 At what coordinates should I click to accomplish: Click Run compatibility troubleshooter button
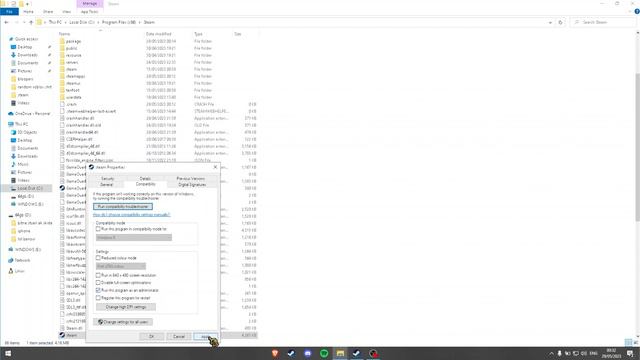pyautogui.click(x=123, y=207)
